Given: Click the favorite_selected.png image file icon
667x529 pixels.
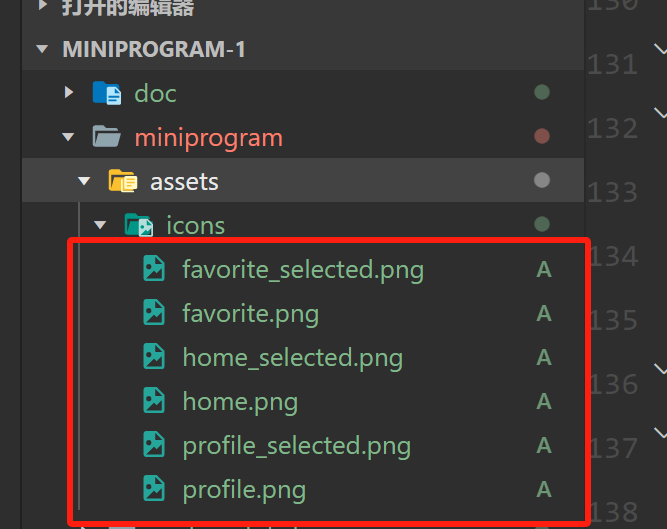Looking at the screenshot, I should click(x=153, y=269).
